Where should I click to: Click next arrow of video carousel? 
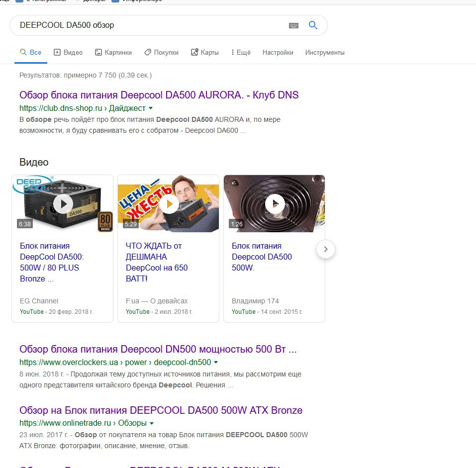pos(326,249)
